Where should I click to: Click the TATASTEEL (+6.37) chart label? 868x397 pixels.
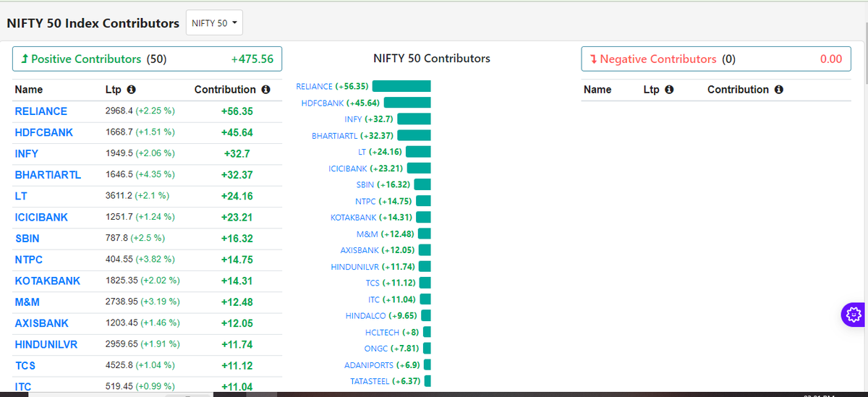click(x=384, y=381)
